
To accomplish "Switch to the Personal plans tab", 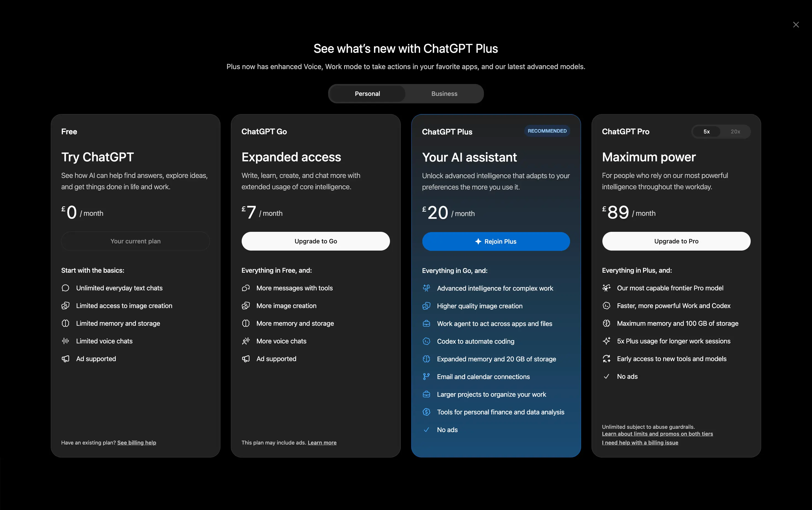I will coord(367,94).
